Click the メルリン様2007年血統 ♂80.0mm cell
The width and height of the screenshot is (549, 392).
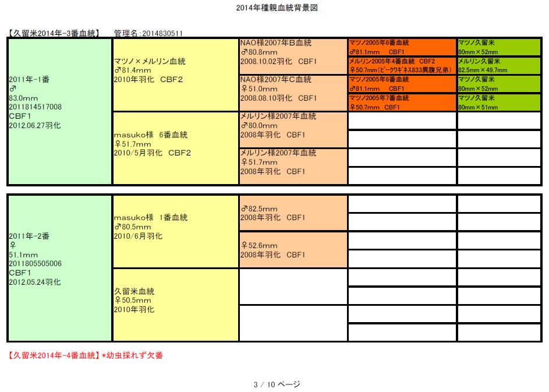pos(293,129)
